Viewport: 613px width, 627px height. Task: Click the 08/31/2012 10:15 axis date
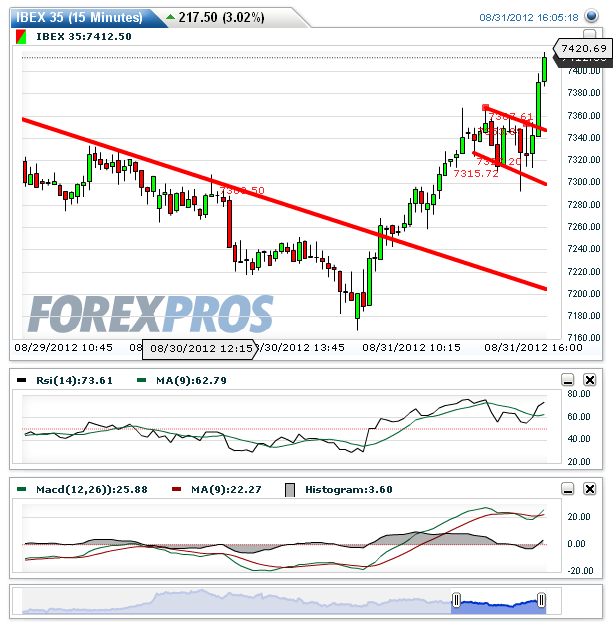click(x=411, y=347)
